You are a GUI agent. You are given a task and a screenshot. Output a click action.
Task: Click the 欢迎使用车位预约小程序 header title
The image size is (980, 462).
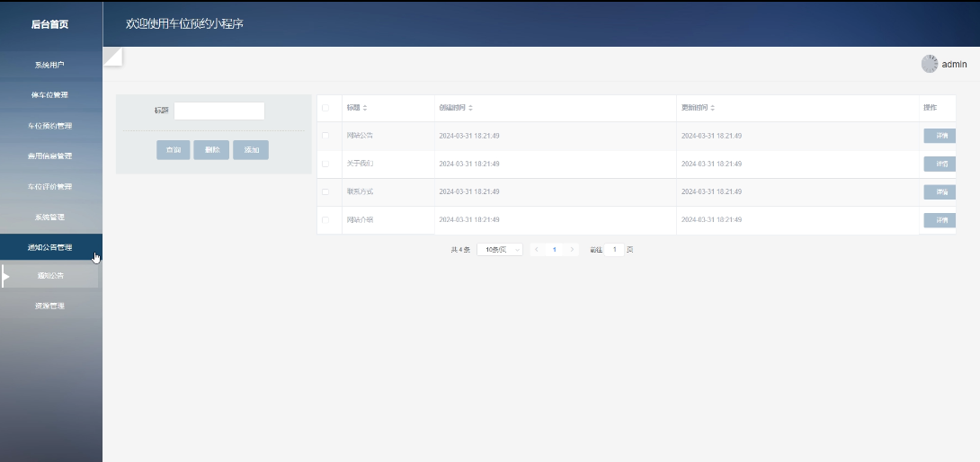pyautogui.click(x=184, y=24)
